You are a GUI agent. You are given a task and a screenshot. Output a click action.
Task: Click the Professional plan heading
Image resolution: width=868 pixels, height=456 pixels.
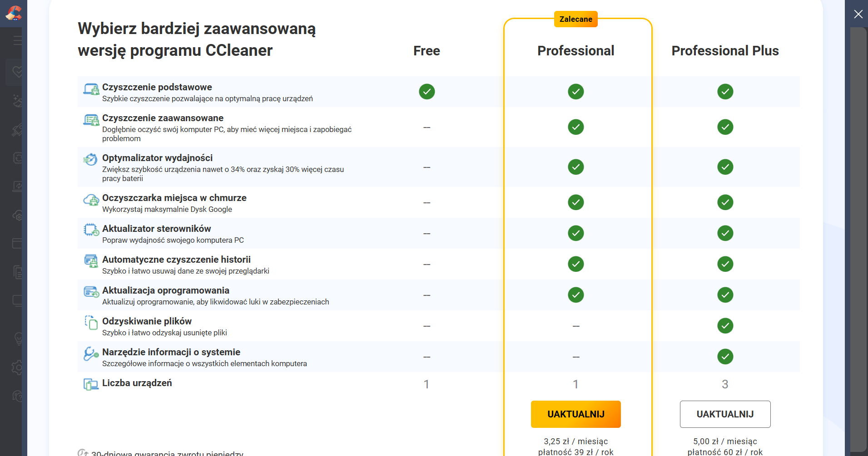coord(575,51)
